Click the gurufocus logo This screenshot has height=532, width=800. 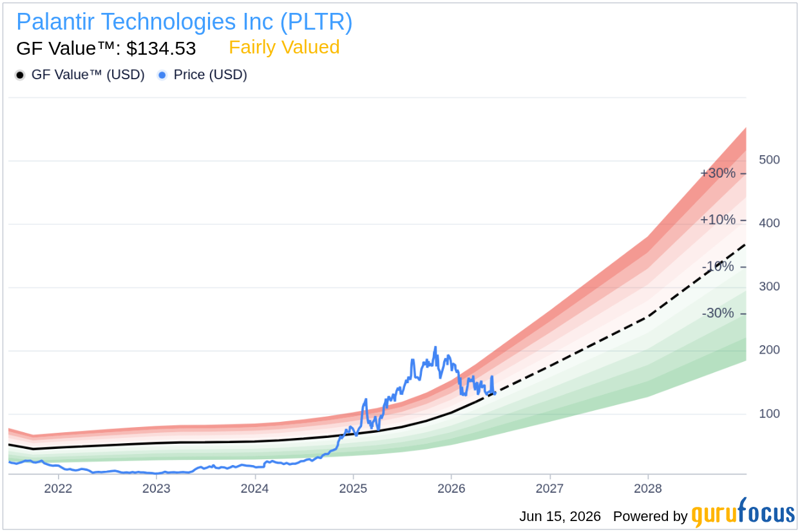743,513
